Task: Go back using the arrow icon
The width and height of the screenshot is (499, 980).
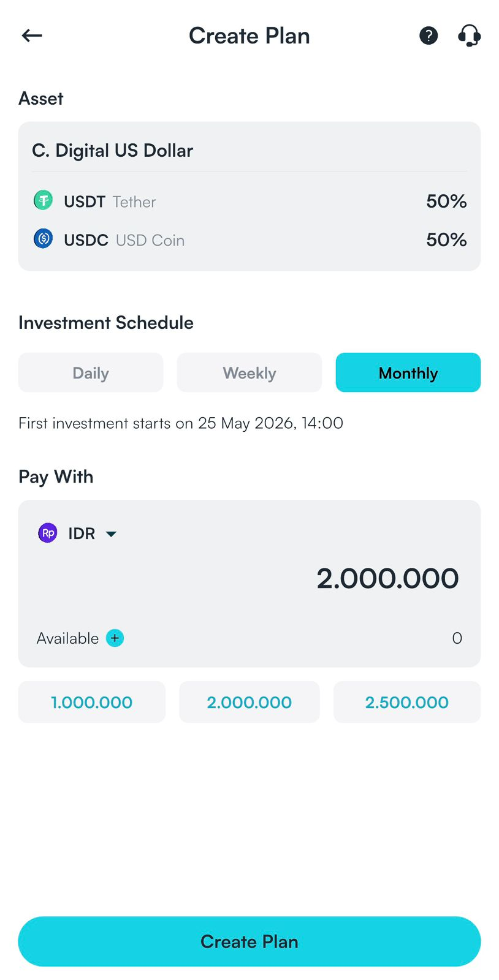Action: pyautogui.click(x=32, y=36)
